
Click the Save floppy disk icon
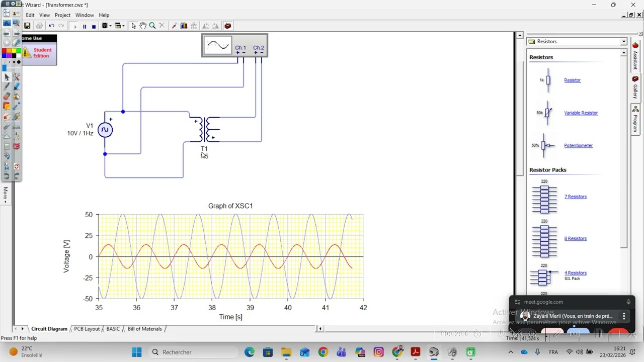point(27,26)
